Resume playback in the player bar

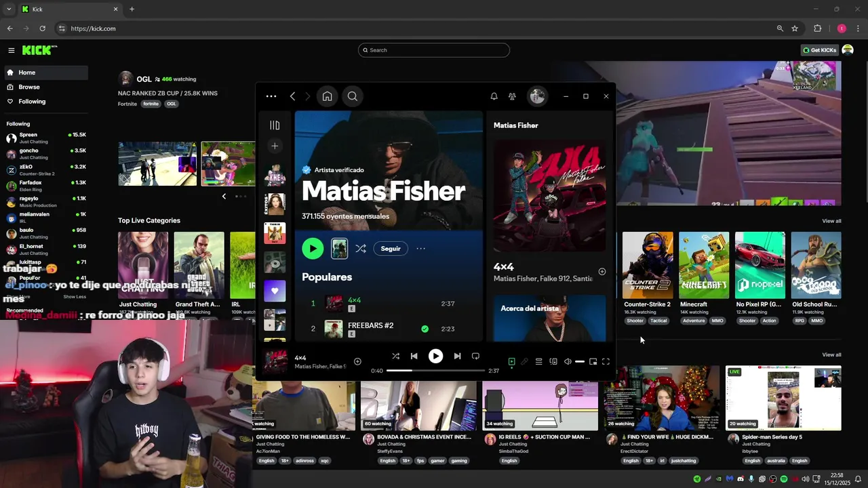click(x=435, y=356)
